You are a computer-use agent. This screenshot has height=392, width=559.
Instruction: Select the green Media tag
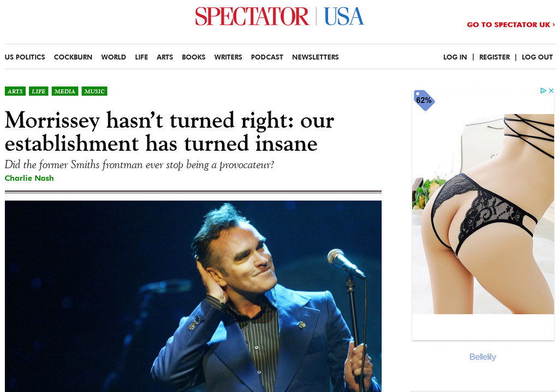pos(65,91)
